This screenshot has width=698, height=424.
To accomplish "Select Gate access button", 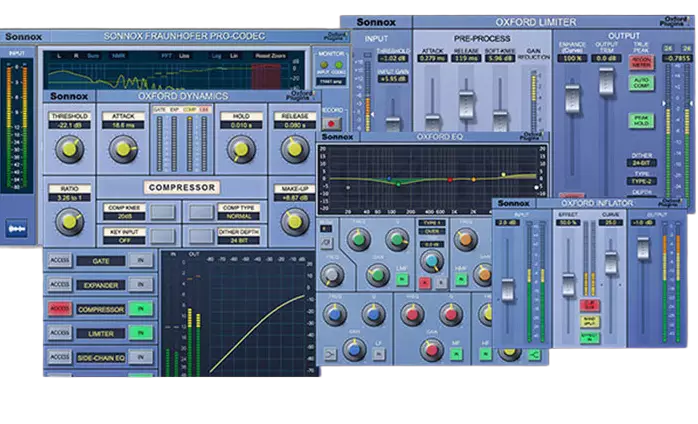I will point(60,261).
